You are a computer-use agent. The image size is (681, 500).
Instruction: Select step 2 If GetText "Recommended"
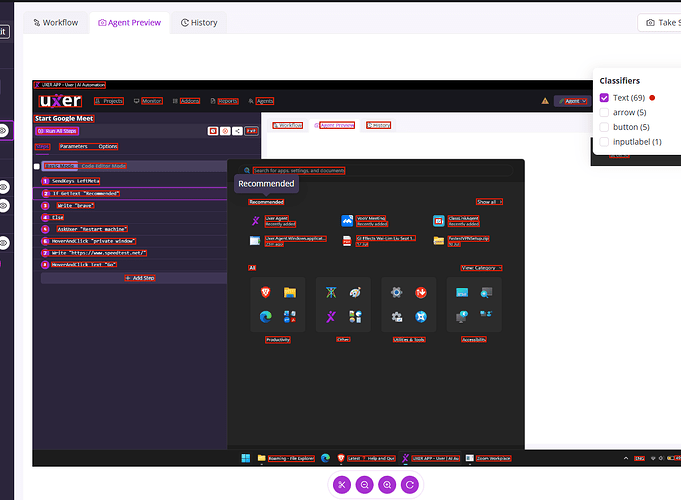click(x=130, y=193)
